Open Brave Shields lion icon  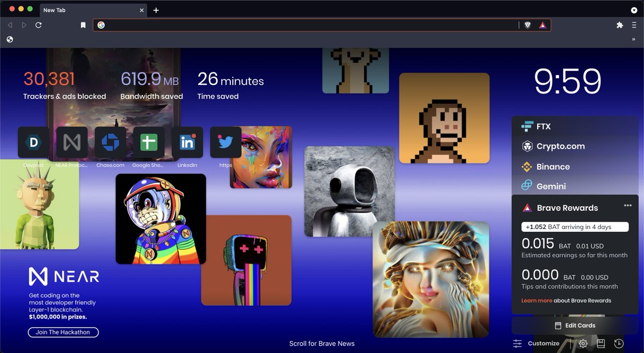[528, 25]
